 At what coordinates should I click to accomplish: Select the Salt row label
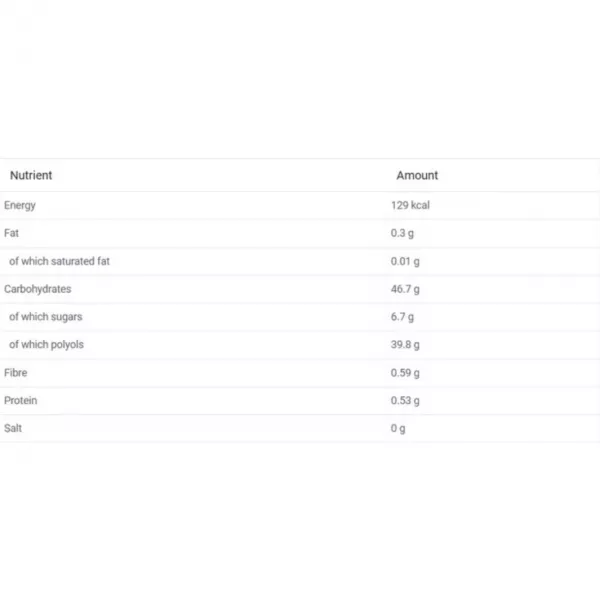13,428
